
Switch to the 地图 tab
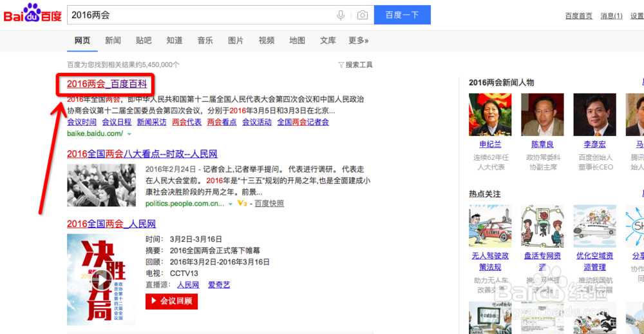(x=298, y=41)
